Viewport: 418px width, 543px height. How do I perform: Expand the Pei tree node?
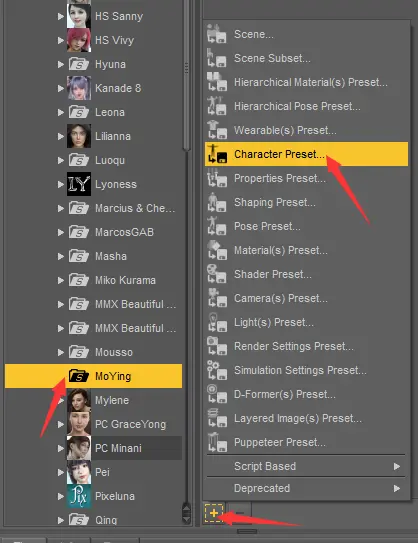coord(61,472)
